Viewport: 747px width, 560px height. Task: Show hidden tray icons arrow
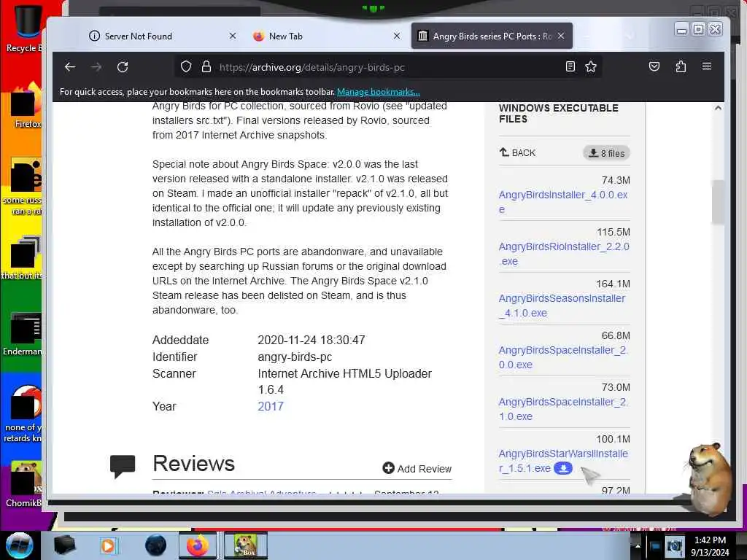click(638, 546)
